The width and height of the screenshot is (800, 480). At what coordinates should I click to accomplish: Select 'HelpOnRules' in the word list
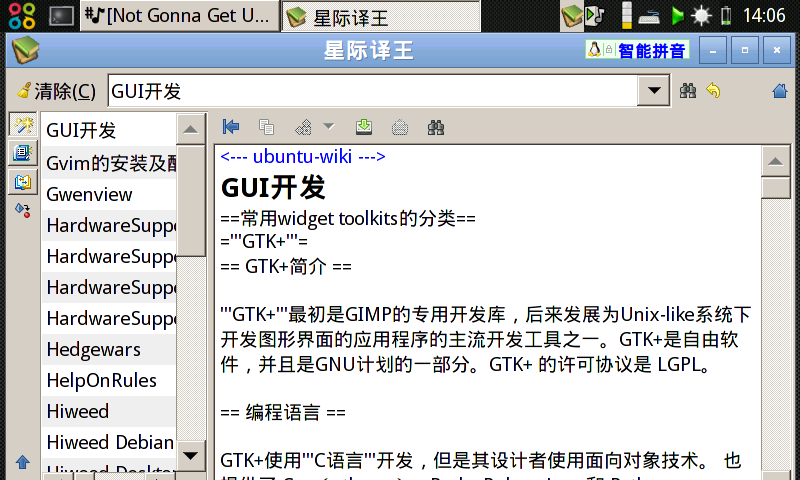pos(109,381)
